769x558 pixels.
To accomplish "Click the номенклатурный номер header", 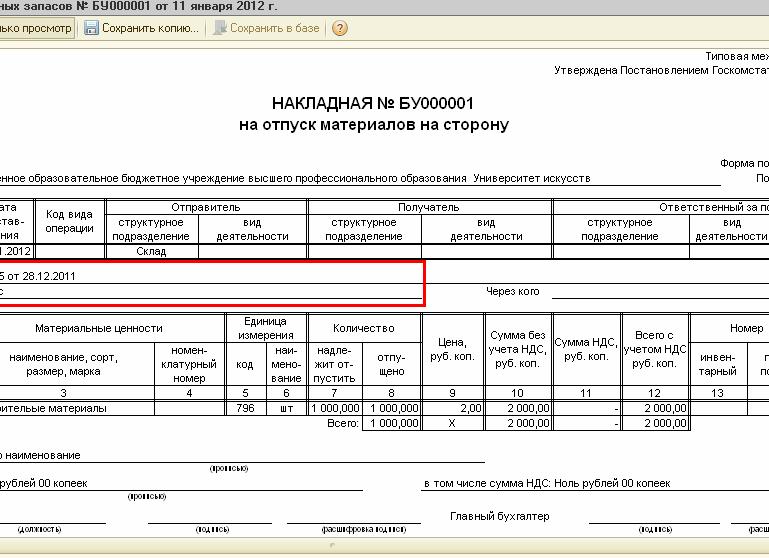I will click(189, 364).
